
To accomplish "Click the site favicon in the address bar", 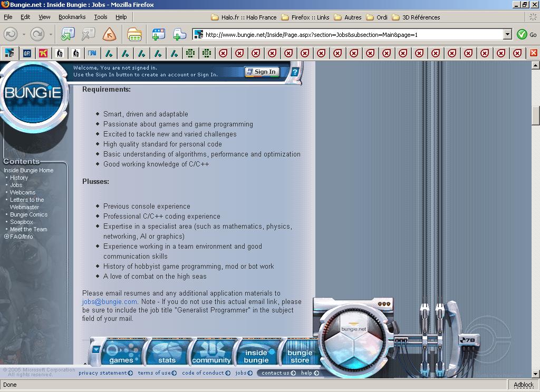I will [198, 34].
